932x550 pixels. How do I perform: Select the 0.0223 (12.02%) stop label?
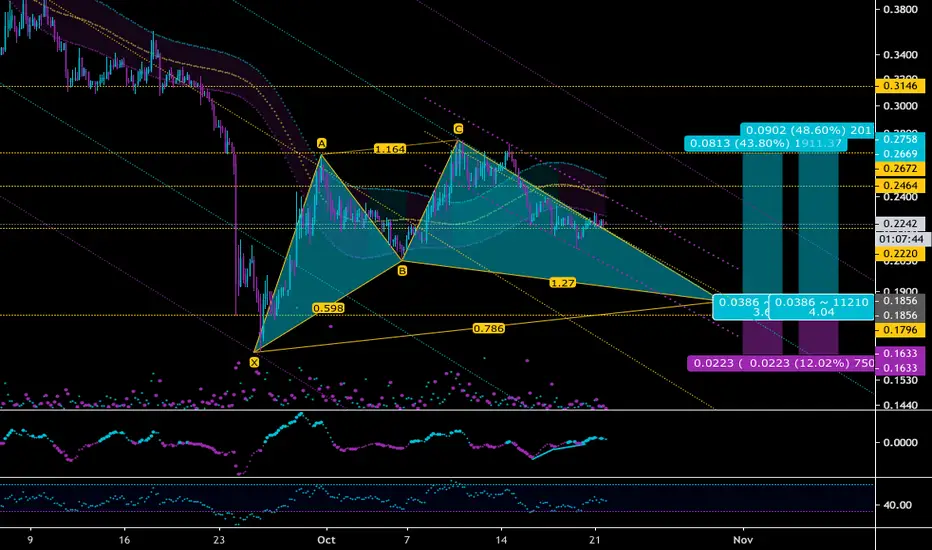coord(811,363)
